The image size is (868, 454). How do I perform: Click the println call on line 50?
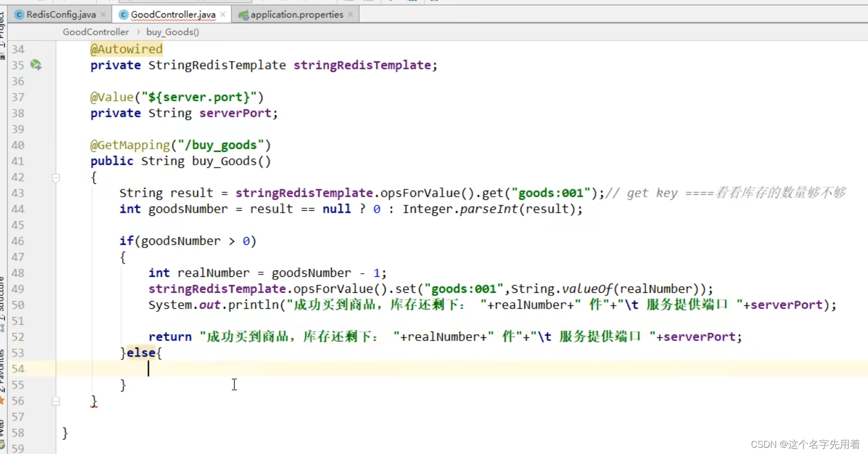(x=253, y=305)
